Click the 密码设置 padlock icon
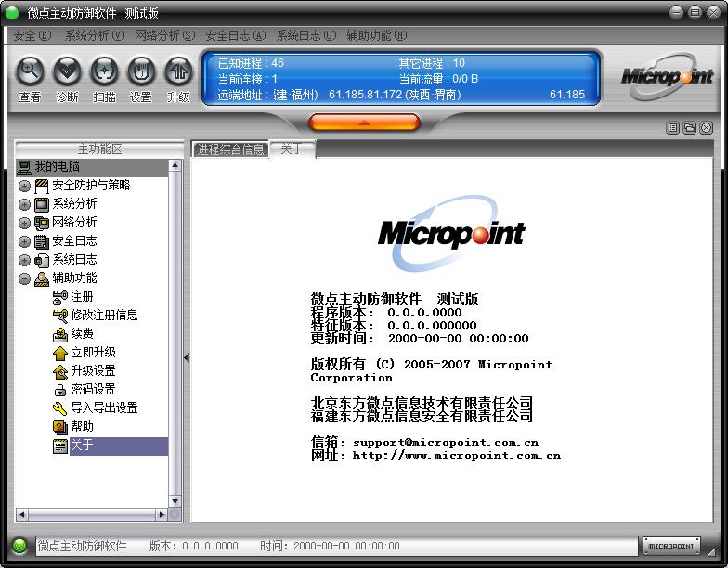This screenshot has width=728, height=568. 60,390
